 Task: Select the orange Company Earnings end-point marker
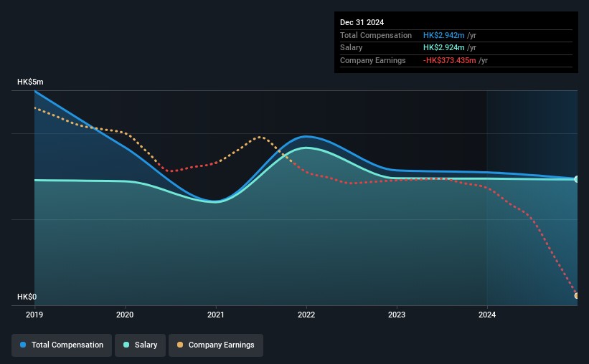(576, 295)
